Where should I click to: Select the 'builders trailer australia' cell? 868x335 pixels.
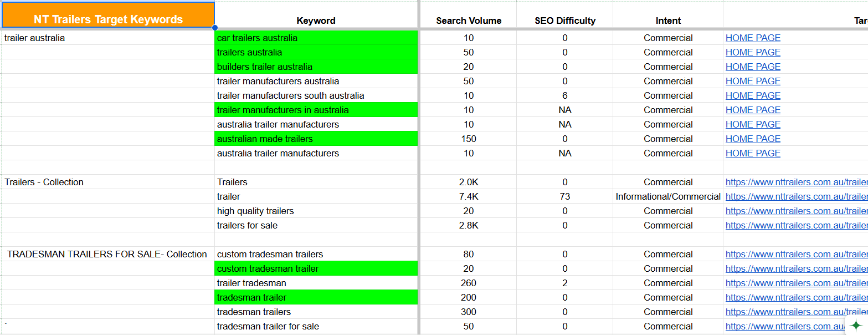316,67
